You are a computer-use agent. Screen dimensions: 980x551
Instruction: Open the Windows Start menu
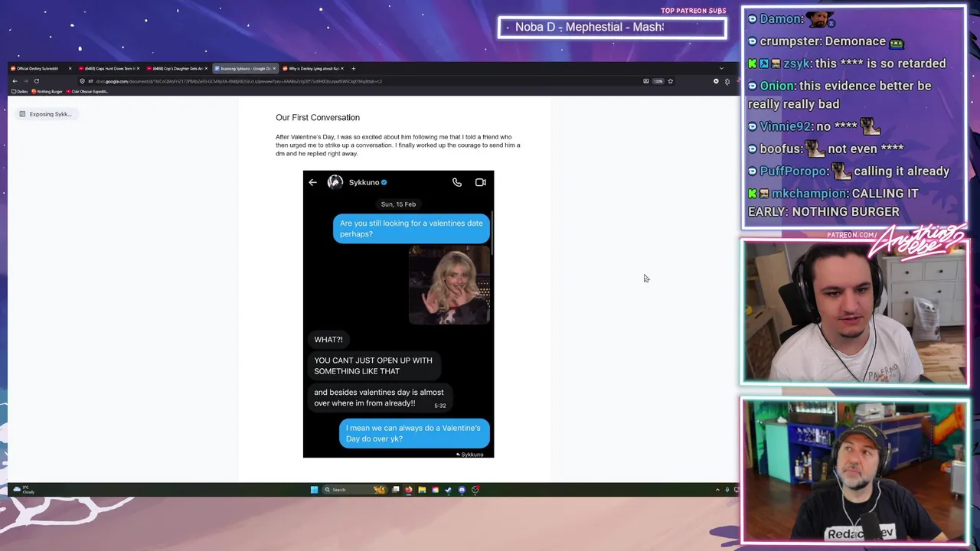tap(314, 490)
